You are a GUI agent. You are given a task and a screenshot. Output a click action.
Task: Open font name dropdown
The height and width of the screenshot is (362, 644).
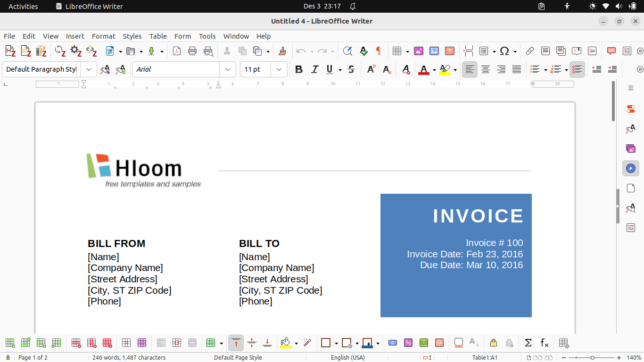[228, 69]
